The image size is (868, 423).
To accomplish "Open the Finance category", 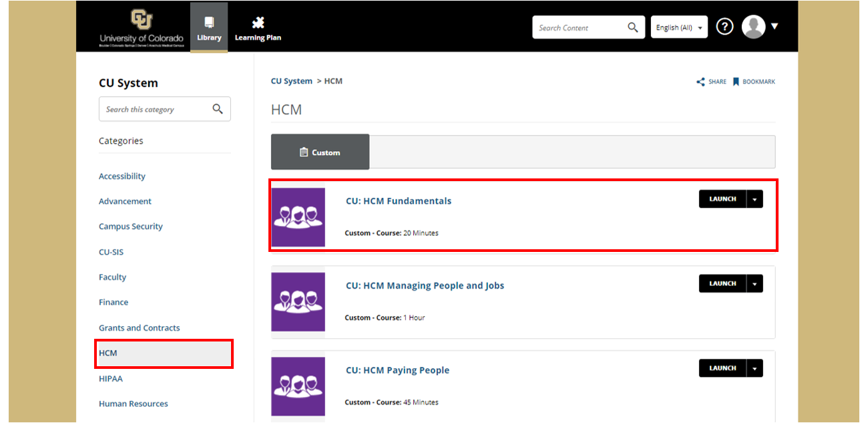I will [x=114, y=302].
